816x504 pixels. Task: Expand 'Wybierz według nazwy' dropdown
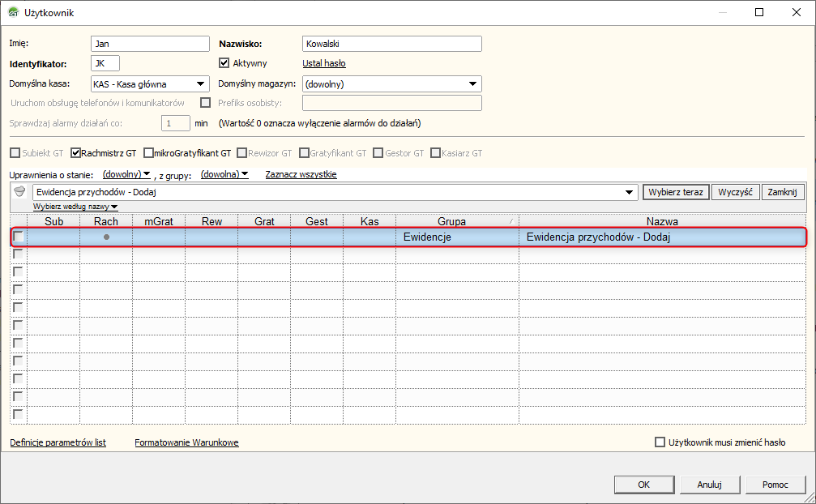(x=75, y=207)
